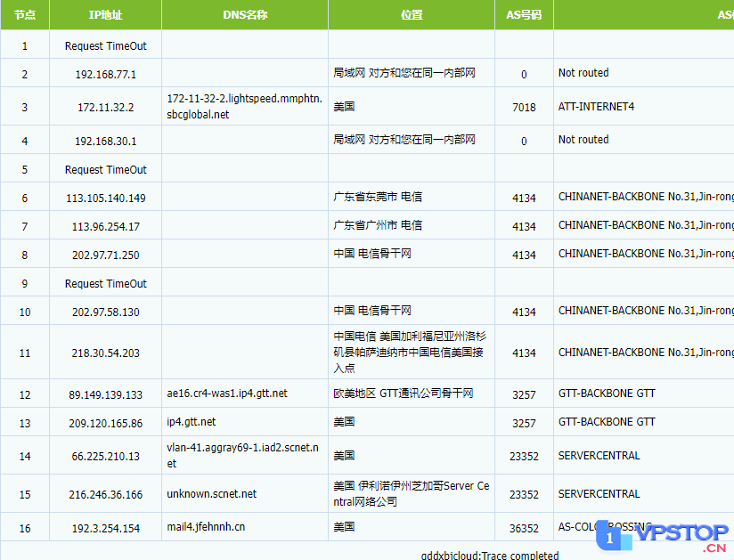Click location 欧美地区 GTT通讯公司骨干网
734x560 pixels.
(403, 394)
